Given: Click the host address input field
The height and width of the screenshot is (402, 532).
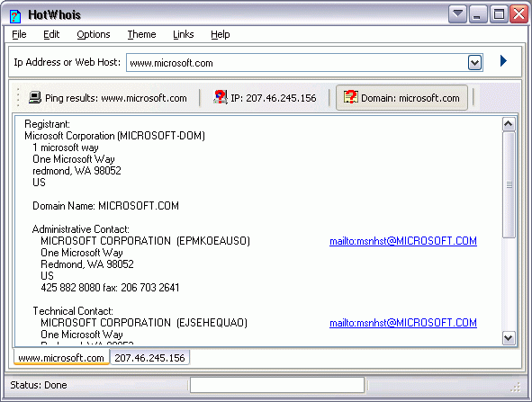Looking at the screenshot, I should point(297,63).
